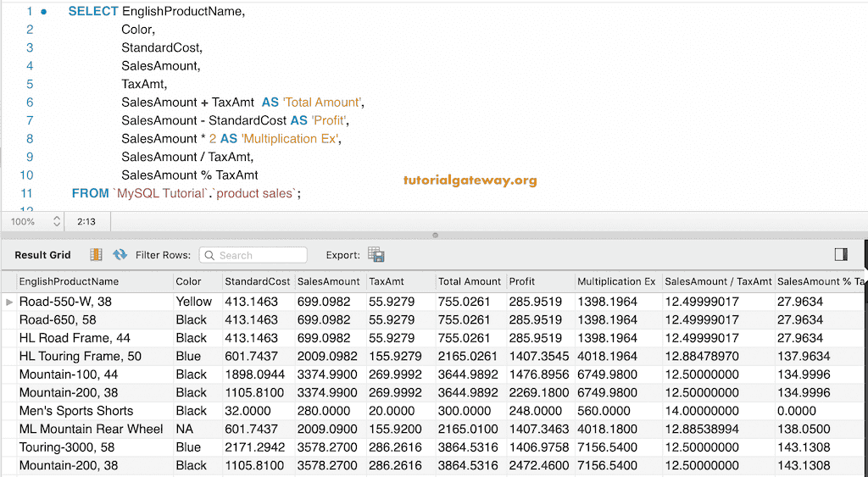The height and width of the screenshot is (477, 868).
Task: Click the search magnifier icon in Filter Rows
Action: pos(209,255)
